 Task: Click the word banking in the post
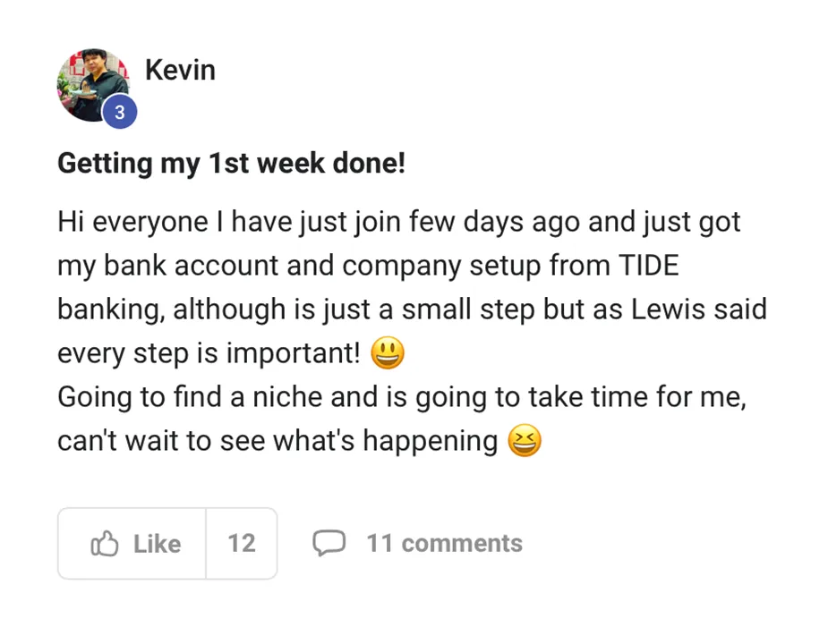pos(110,309)
